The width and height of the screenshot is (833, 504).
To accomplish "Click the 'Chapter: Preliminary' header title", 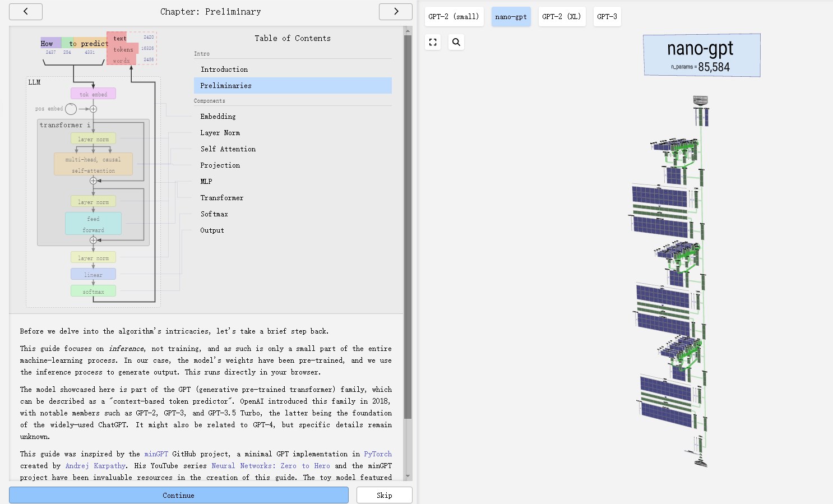I will coord(211,11).
